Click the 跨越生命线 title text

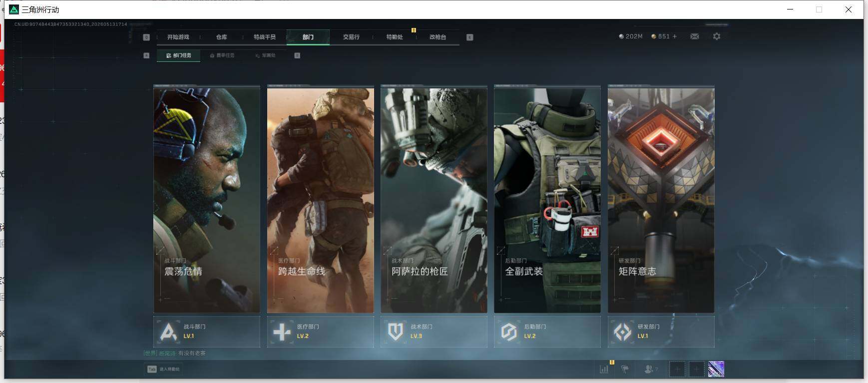click(x=302, y=272)
